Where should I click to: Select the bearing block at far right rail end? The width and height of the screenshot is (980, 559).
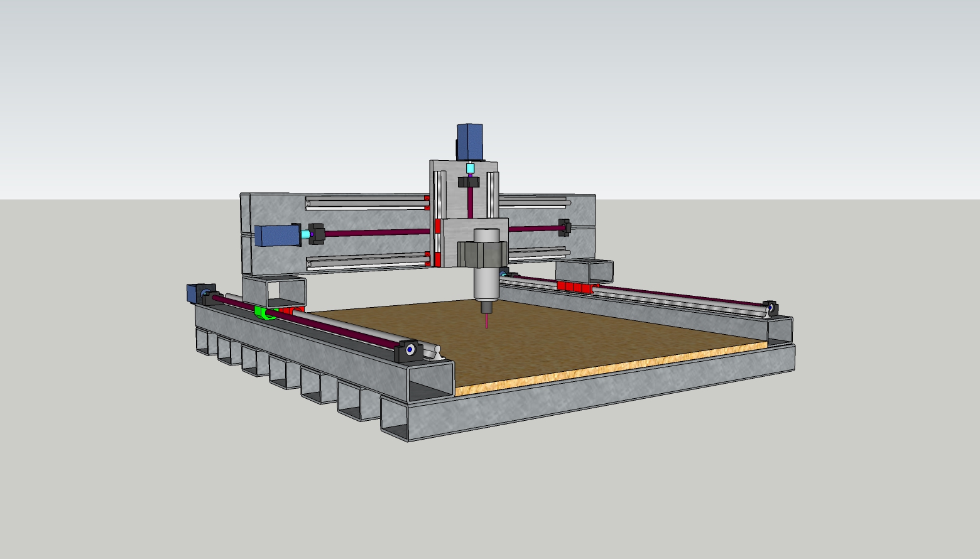tap(771, 308)
